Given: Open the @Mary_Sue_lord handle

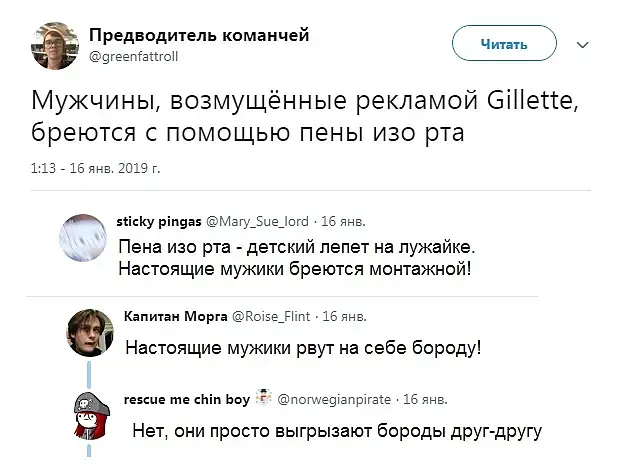Looking at the screenshot, I should coord(256,220).
